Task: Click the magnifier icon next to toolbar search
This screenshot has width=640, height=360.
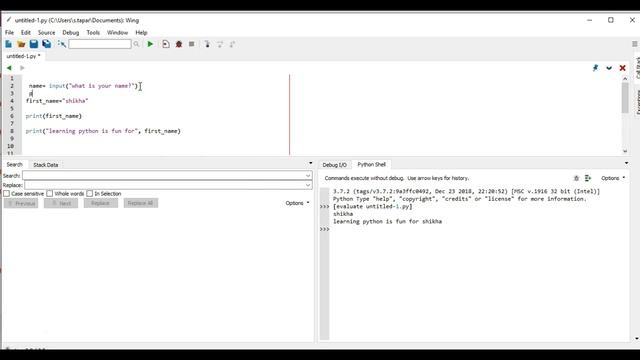Action: (136, 44)
